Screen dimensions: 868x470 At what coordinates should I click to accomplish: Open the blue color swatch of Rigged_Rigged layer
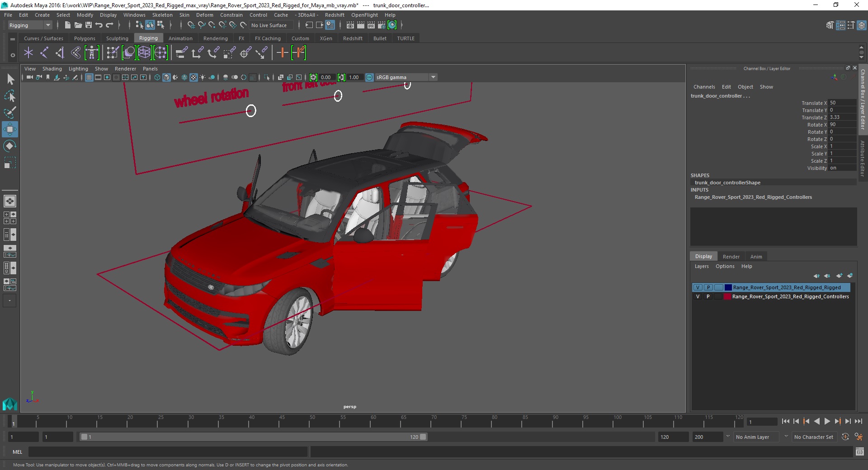click(728, 287)
